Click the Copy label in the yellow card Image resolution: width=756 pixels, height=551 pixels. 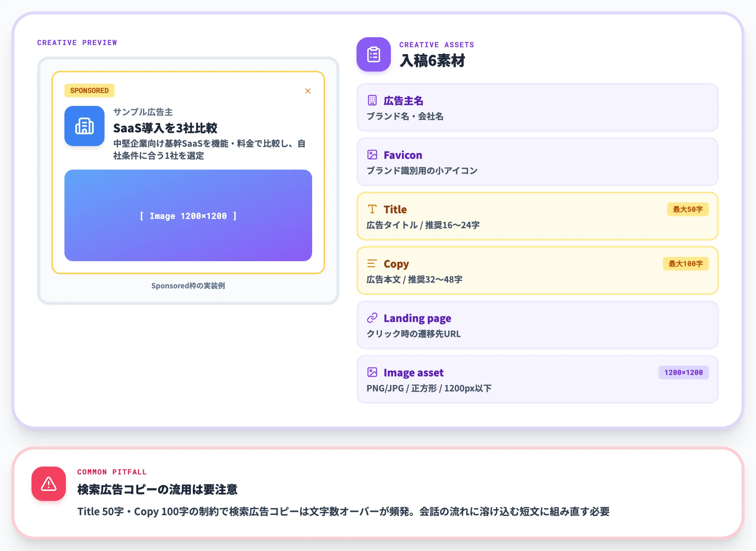pos(396,264)
